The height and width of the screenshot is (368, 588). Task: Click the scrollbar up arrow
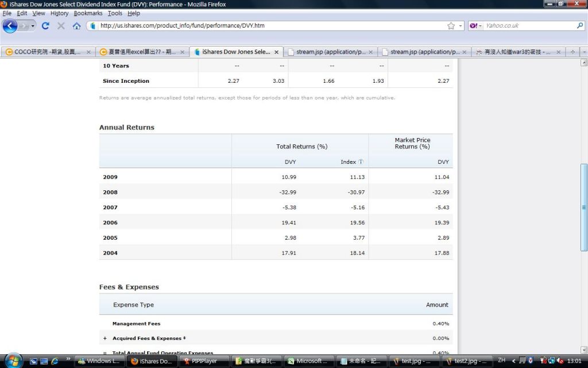click(584, 63)
